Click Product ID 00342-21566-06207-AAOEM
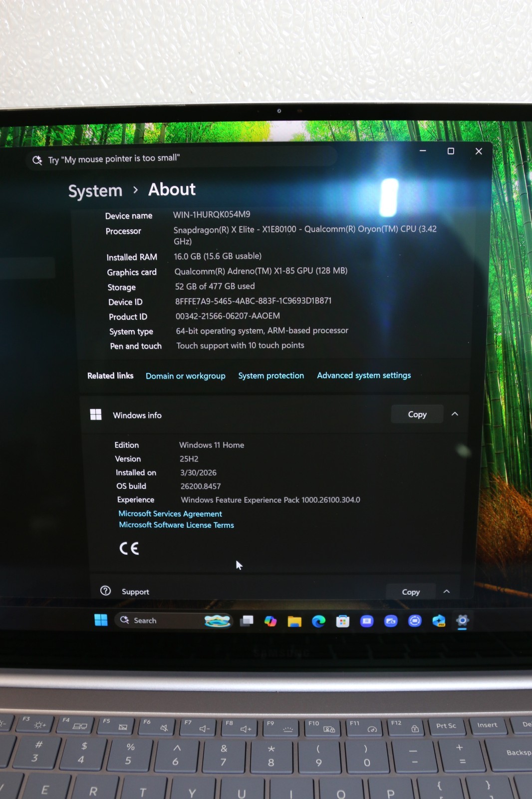Image resolution: width=532 pixels, height=799 pixels. [x=228, y=316]
